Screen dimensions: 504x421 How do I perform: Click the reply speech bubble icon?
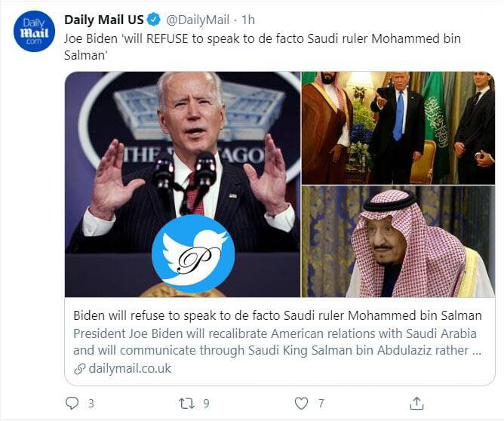pyautogui.click(x=72, y=404)
